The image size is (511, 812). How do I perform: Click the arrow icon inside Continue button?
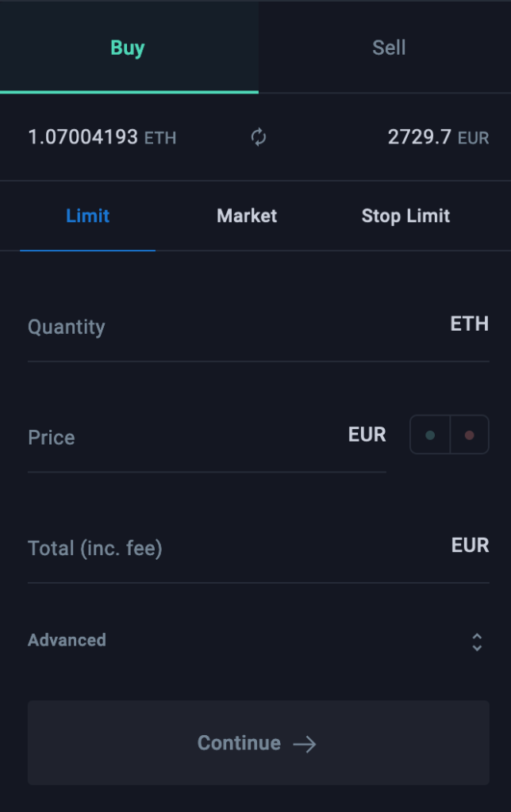(x=307, y=744)
